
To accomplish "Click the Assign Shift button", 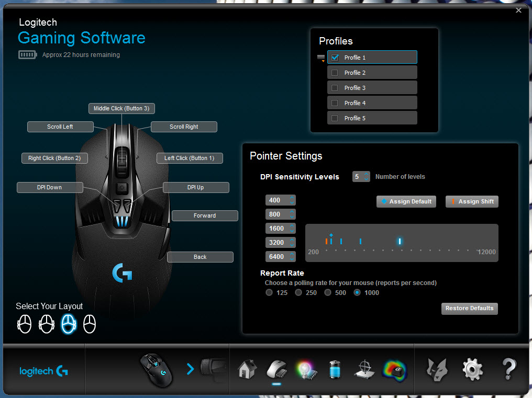I will 472,201.
